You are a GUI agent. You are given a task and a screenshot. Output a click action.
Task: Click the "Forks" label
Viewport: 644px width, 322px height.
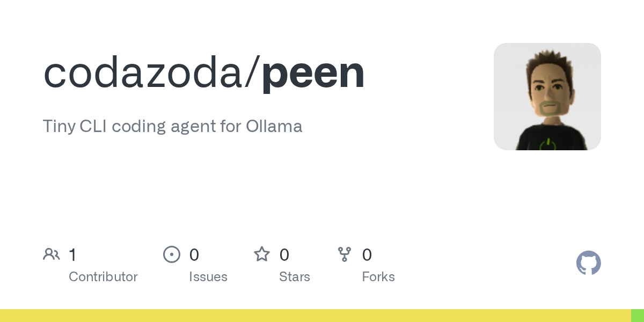pyautogui.click(x=378, y=277)
